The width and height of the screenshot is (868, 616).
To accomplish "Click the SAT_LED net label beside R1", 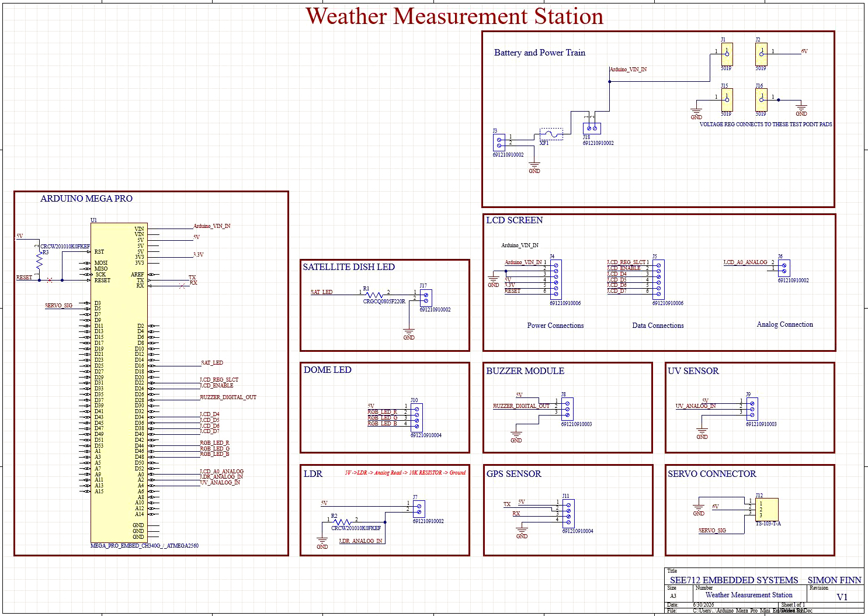I will 321,292.
